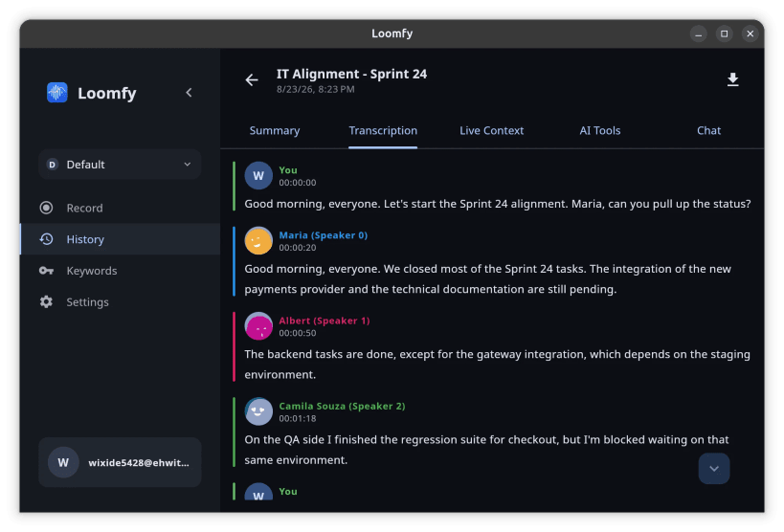Viewport: 784px width, 532px height.
Task: Click the timestamp 00:01:18
Action: coord(298,418)
